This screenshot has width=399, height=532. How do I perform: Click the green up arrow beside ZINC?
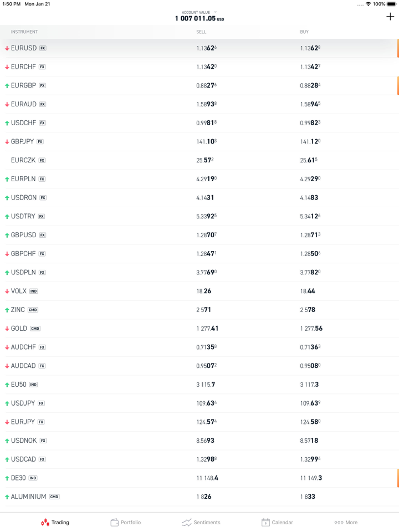(7, 310)
